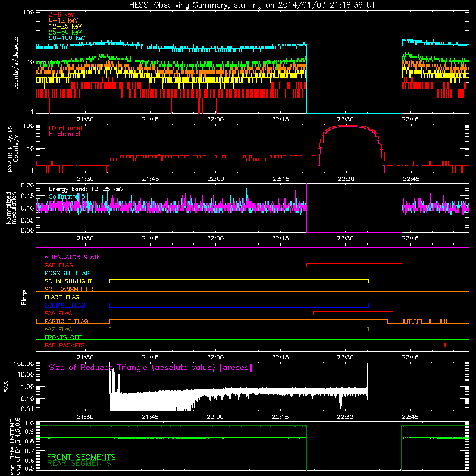Click the raised SAA_FLAG segment in flags panel
The image size is (476, 476).
(353, 312)
